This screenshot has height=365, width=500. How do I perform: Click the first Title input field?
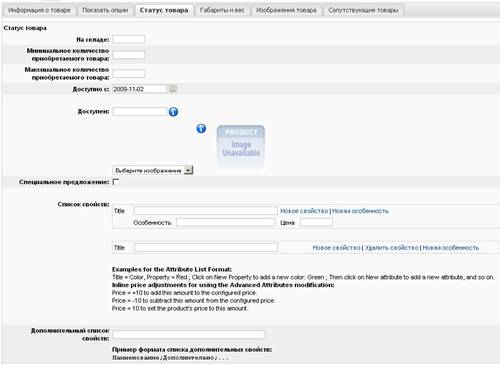(206, 211)
